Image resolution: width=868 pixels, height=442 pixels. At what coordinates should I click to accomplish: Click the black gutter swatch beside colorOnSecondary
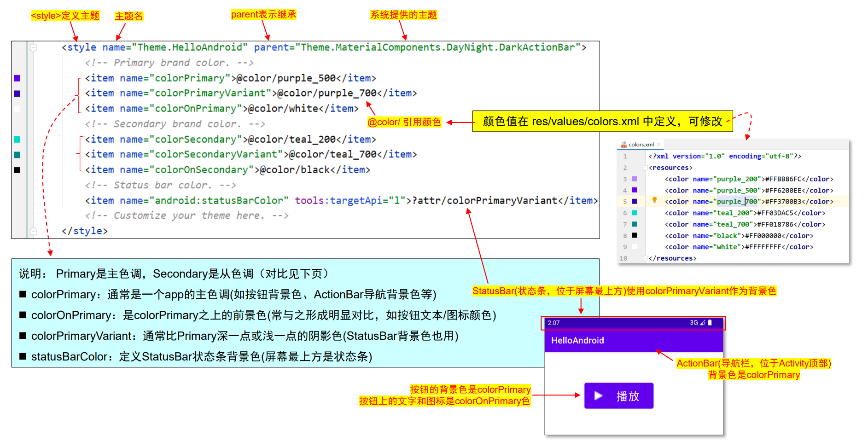17,170
